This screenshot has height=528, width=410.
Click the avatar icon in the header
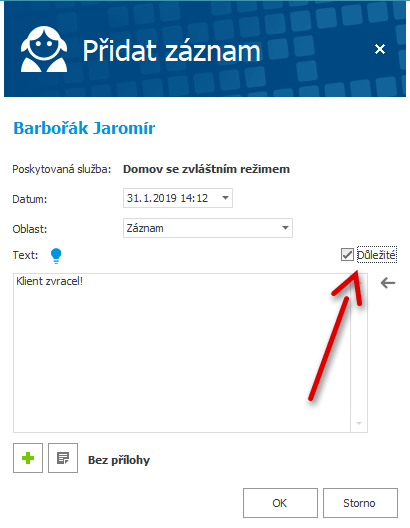point(44,49)
